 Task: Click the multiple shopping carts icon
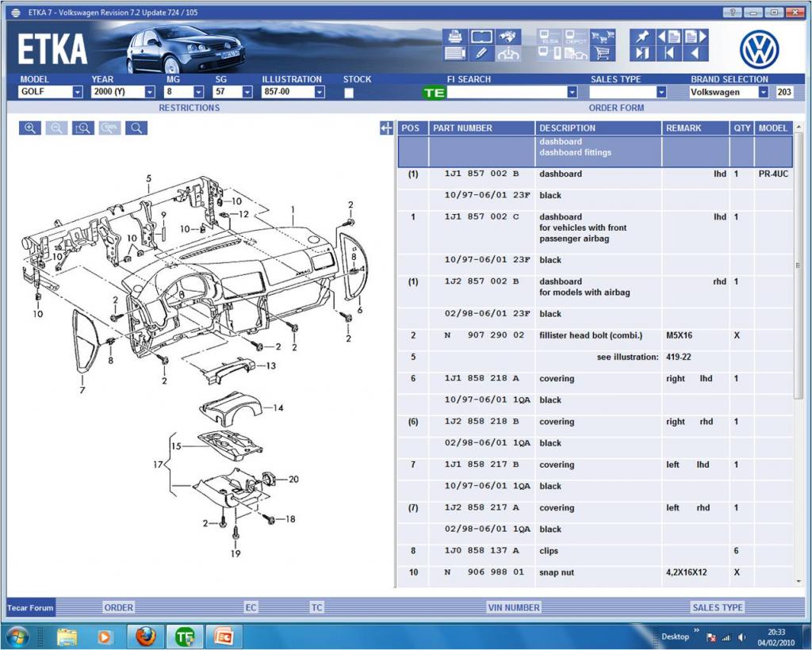(x=603, y=36)
